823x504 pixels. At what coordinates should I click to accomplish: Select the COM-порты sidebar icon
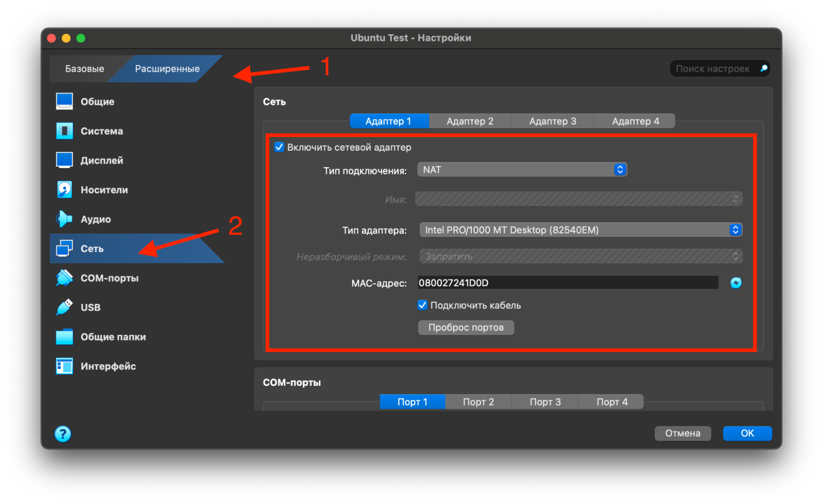point(64,278)
